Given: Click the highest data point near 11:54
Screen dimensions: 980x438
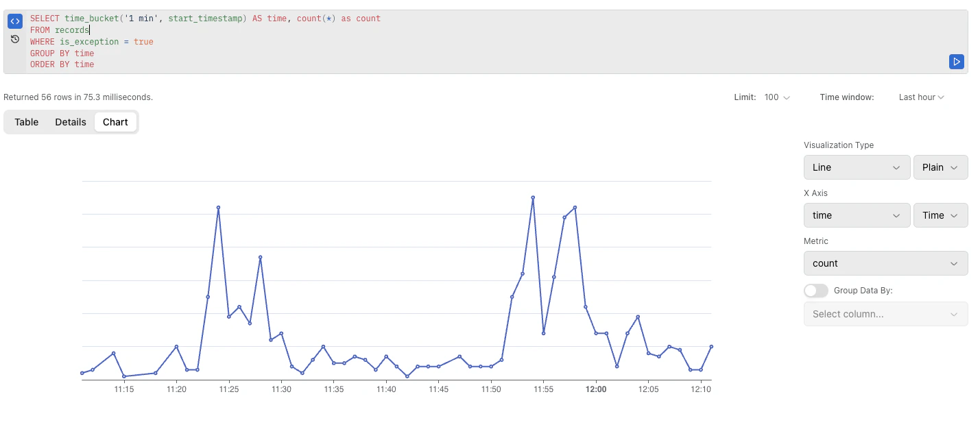Looking at the screenshot, I should click(533, 197).
